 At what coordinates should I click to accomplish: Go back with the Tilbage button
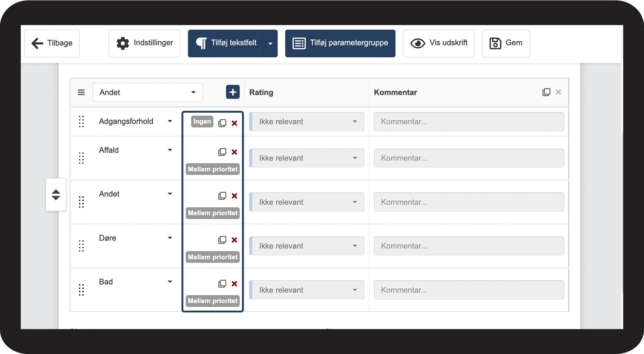52,43
